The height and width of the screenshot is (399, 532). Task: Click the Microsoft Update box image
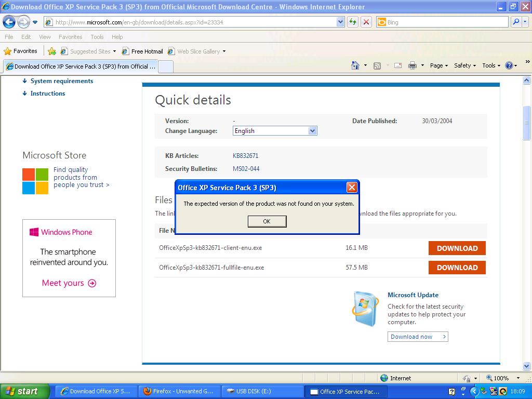point(365,309)
